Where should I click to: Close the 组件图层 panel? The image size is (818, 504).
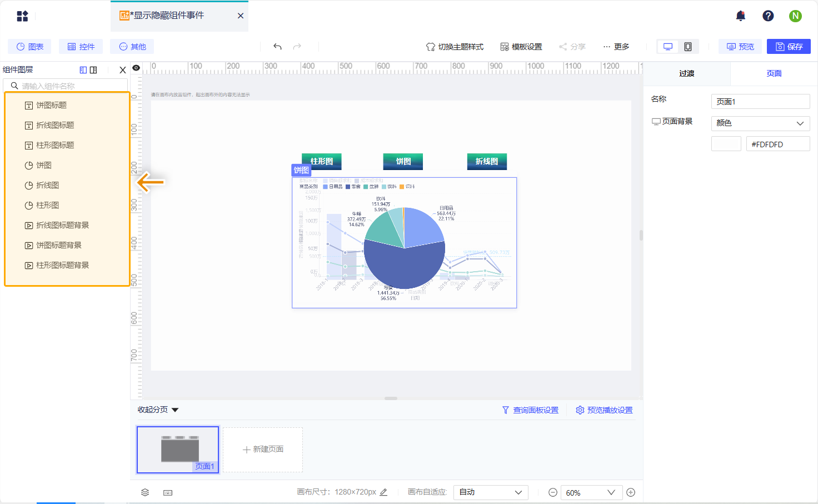coord(123,70)
